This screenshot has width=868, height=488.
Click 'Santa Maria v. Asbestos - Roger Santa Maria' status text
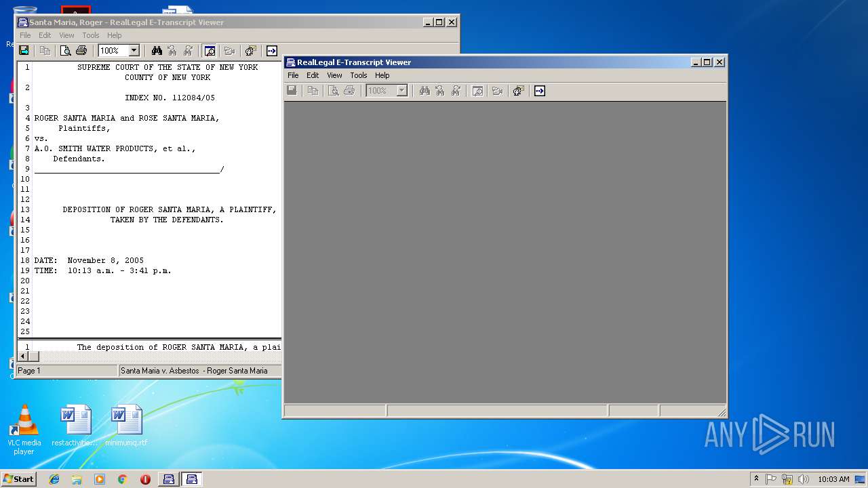tap(194, 371)
